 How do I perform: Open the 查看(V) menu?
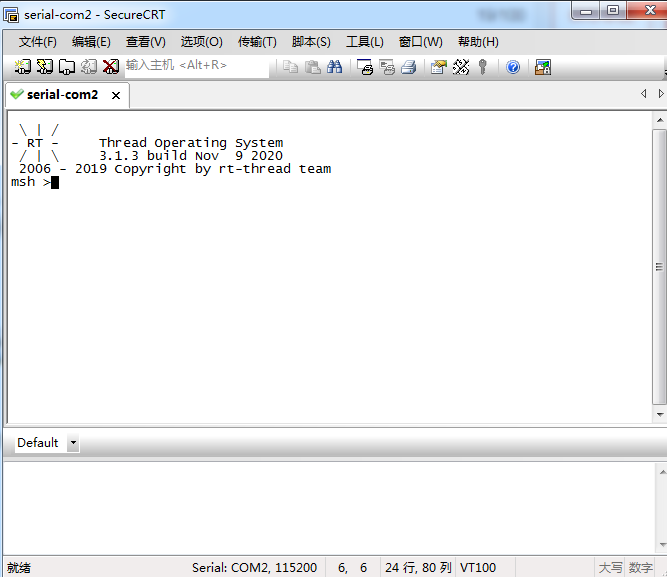coord(145,42)
